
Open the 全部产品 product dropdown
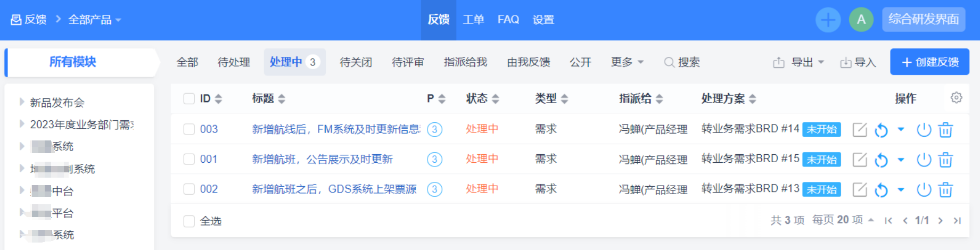pyautogui.click(x=94, y=20)
